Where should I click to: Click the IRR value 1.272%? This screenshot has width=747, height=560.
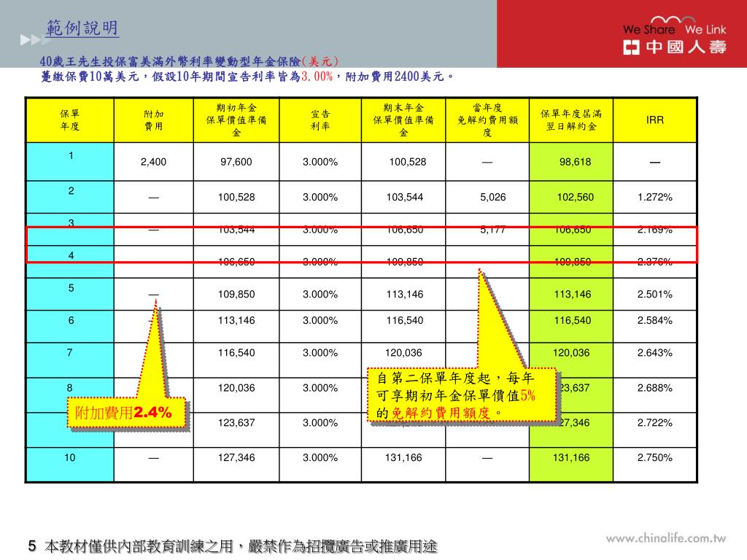[655, 197]
